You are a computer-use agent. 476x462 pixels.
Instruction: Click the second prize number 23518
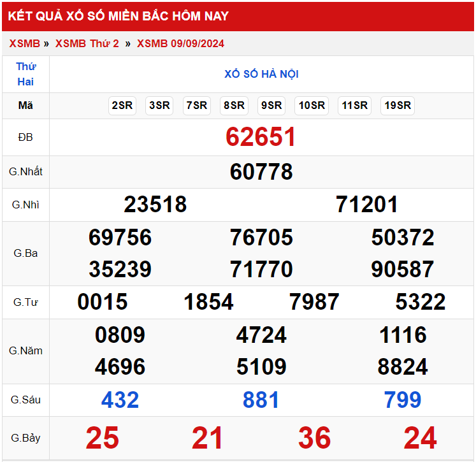click(155, 205)
